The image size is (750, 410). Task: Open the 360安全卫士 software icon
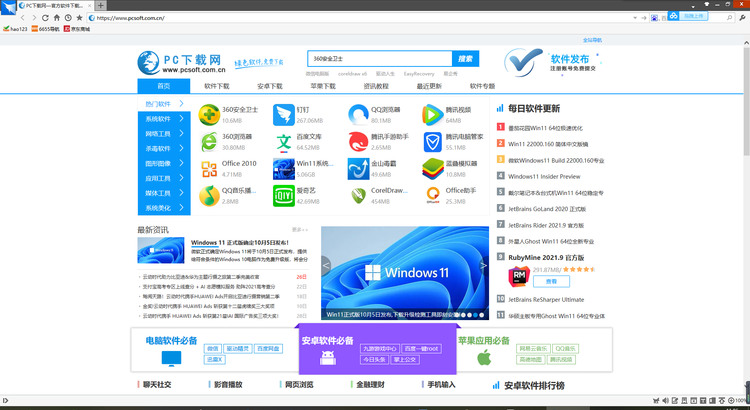(x=208, y=114)
